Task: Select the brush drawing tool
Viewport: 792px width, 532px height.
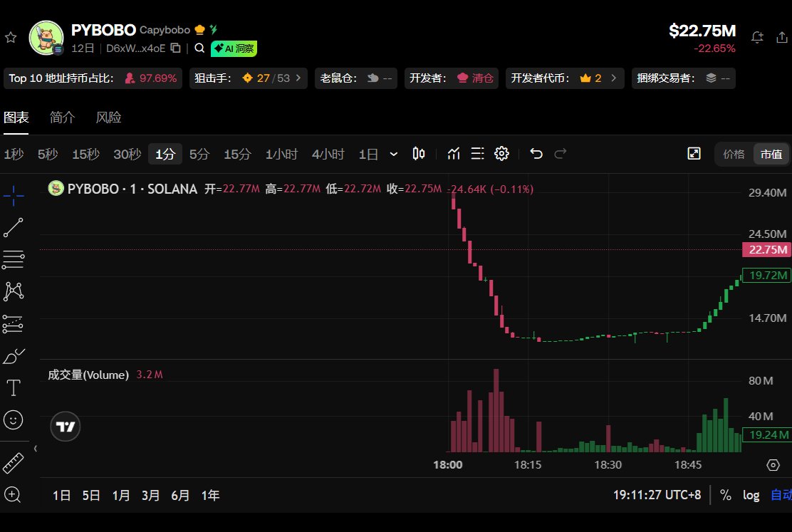Action: point(14,356)
